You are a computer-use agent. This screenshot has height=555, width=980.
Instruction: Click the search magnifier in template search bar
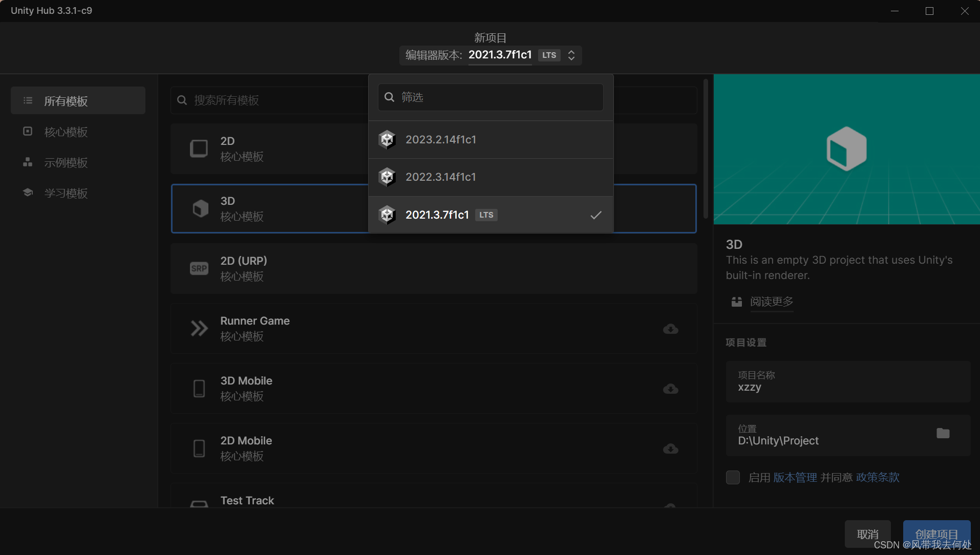[x=182, y=100]
